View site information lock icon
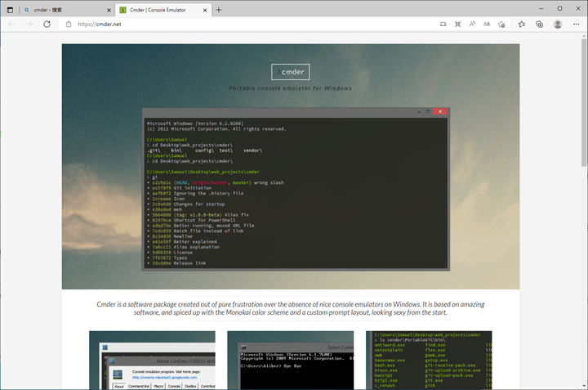This screenshot has height=390, width=588. tap(69, 24)
